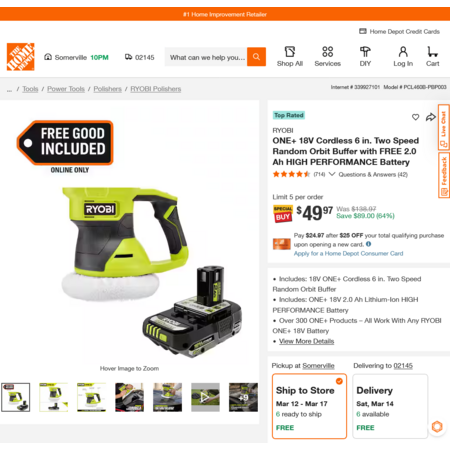The width and height of the screenshot is (450, 450).
Task: Expand the breadcrumb ellipsis
Action: (9, 89)
